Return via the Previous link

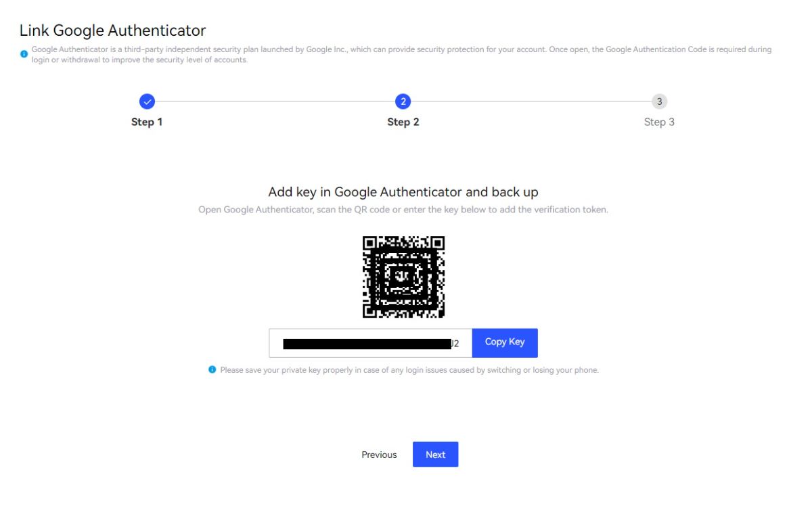(379, 455)
